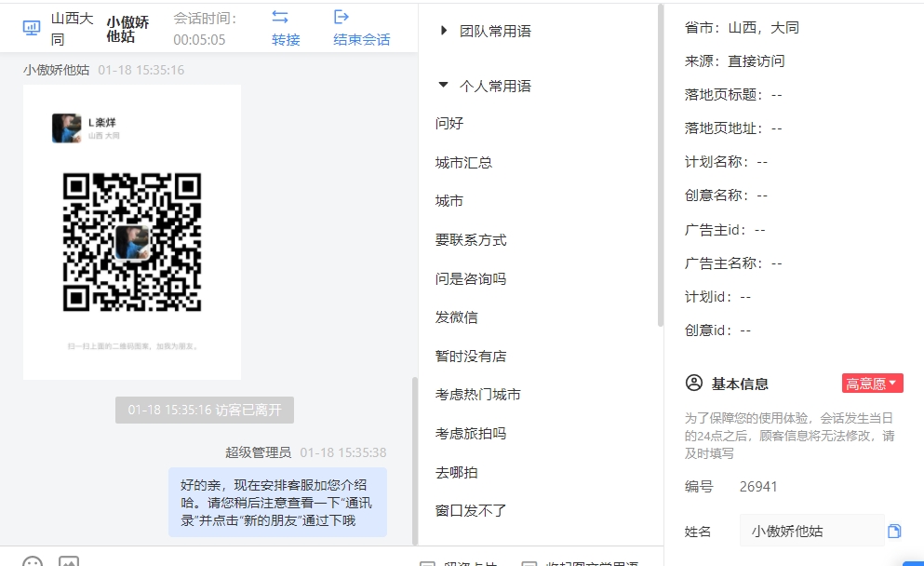Click the 姓名 input field

812,531
